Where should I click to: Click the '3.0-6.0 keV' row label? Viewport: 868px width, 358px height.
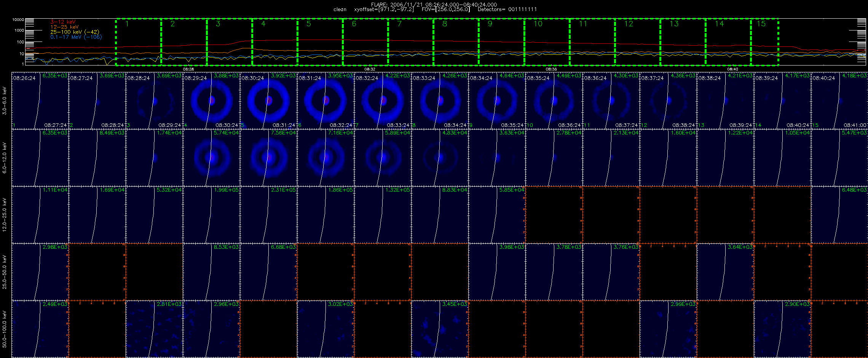tap(5, 101)
